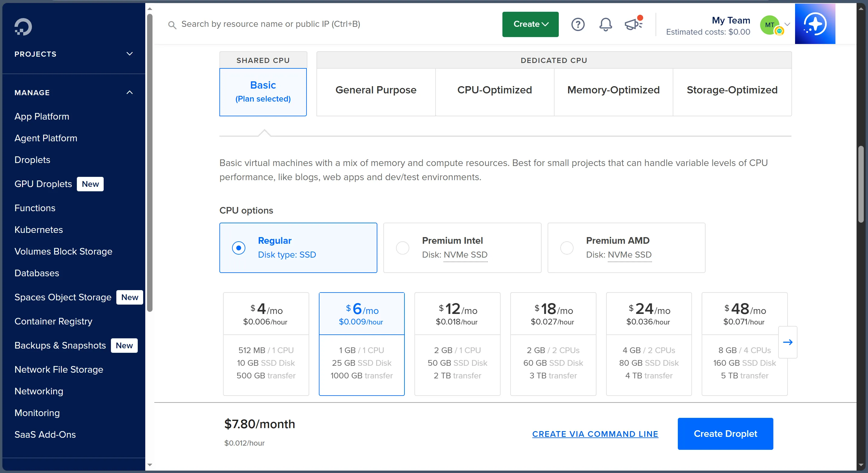Click the DigitalOcean logo icon
The image size is (868, 473).
click(x=23, y=27)
